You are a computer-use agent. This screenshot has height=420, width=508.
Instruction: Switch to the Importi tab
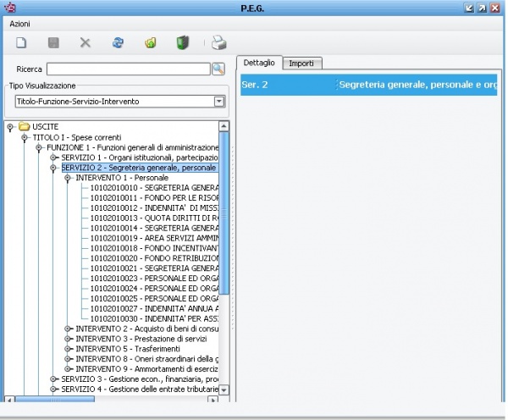(301, 64)
